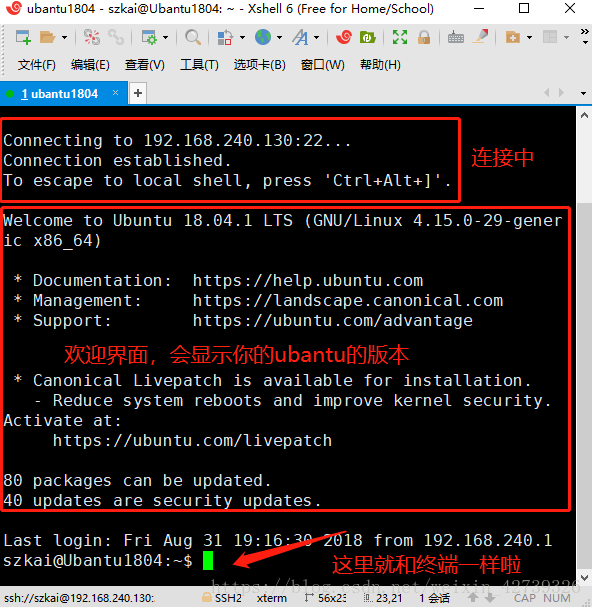
Task: Click the new folder plus icon
Action: pyautogui.click(x=513, y=38)
